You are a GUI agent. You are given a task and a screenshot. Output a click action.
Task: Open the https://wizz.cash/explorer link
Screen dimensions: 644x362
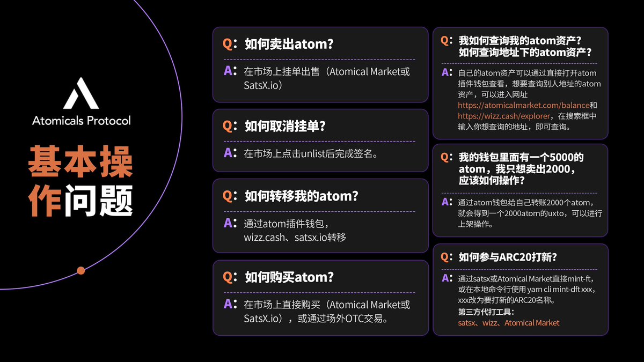coord(504,116)
